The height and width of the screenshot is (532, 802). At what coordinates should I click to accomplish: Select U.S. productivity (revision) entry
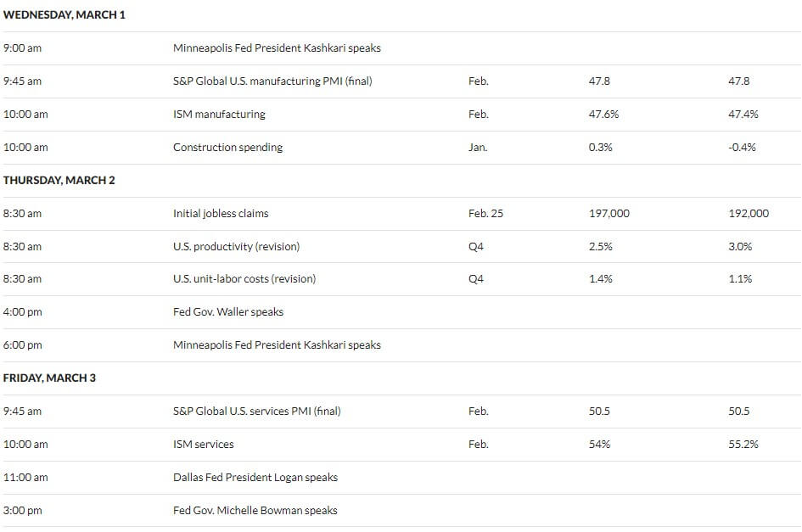point(236,247)
